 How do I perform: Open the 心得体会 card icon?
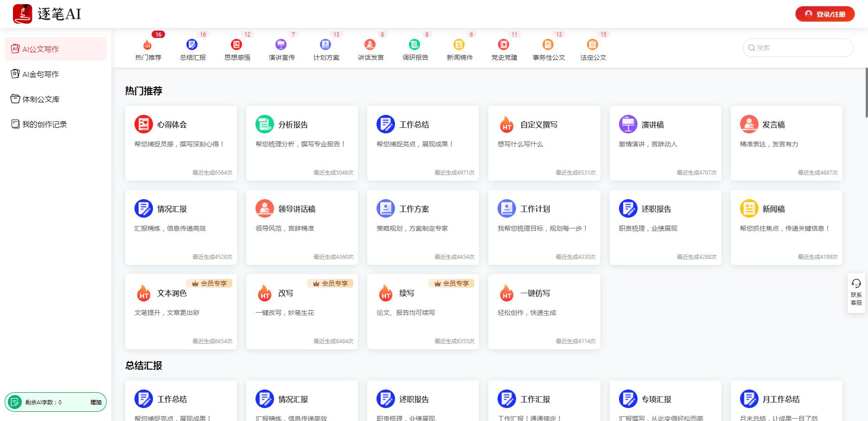[x=143, y=124]
